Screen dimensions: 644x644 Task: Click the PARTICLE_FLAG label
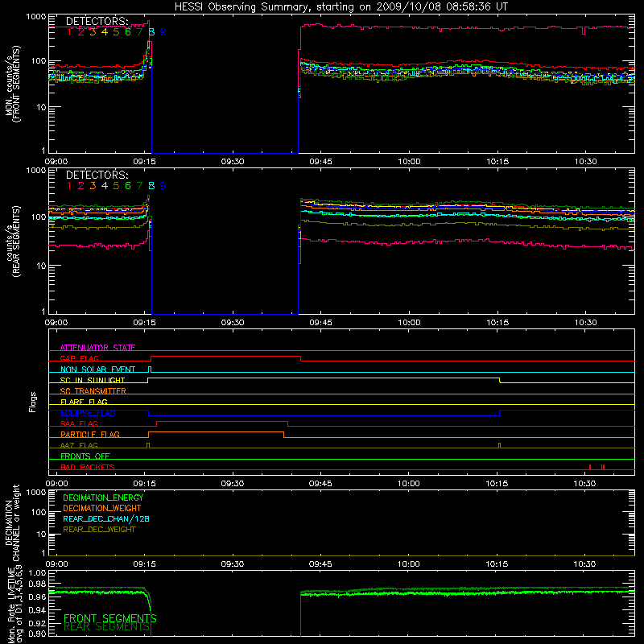(90, 434)
